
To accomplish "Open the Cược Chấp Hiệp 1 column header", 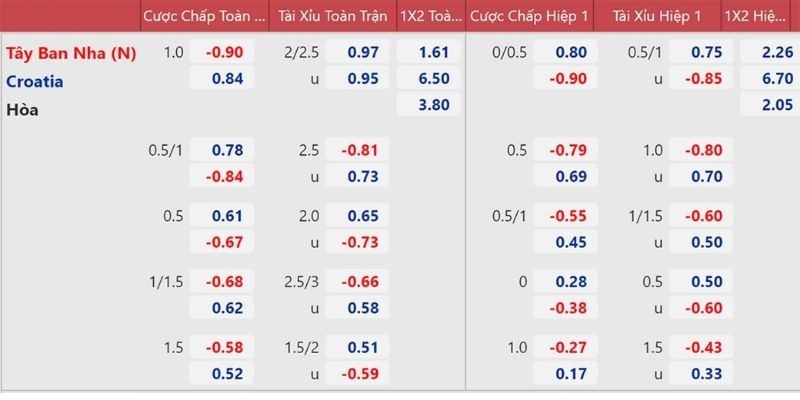I will [528, 17].
